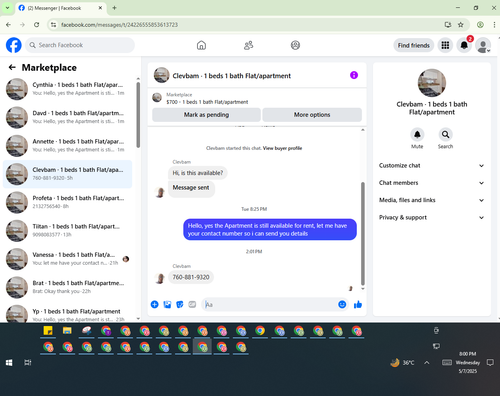Open Yp's apartment conversation
Image resolution: width=500 pixels, height=396 pixels.
click(x=67, y=314)
